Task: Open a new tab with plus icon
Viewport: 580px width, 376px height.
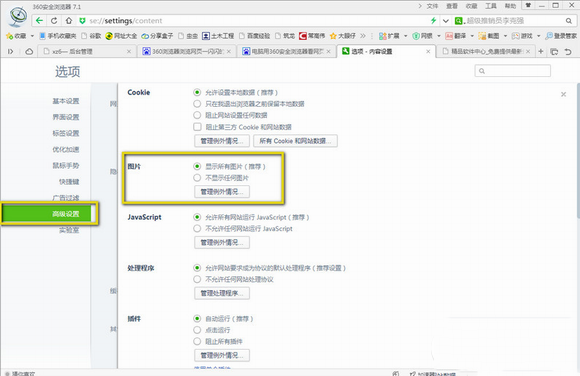Action: tap(541, 51)
